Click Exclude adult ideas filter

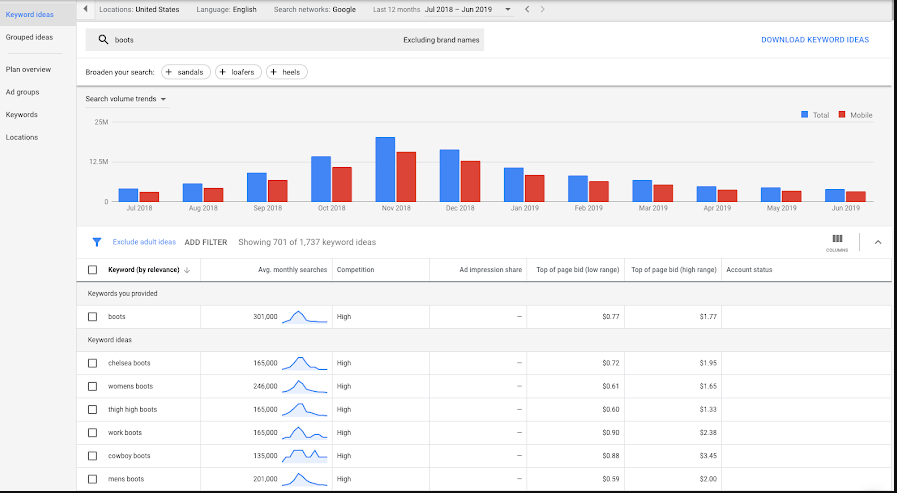coord(144,242)
